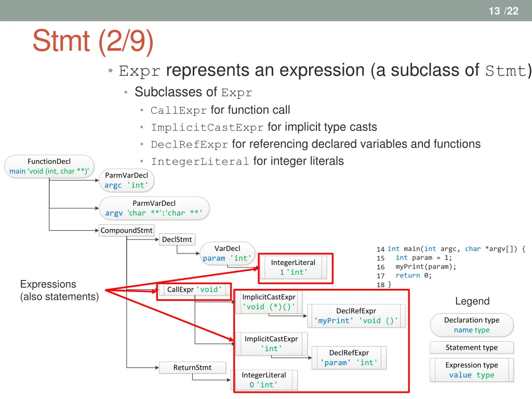This screenshot has width=532, height=399.
Task: Select the ParmVarDecl argc 'int' node
Action: [x=127, y=180]
